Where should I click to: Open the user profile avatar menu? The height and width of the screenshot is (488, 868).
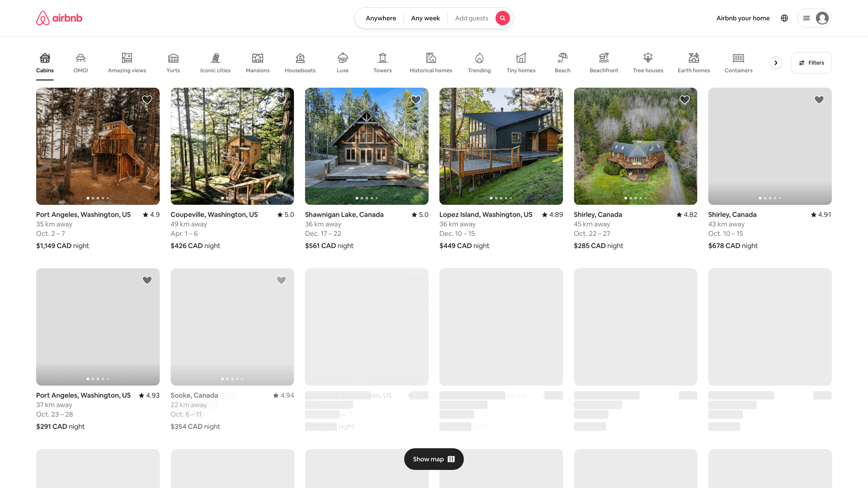814,18
